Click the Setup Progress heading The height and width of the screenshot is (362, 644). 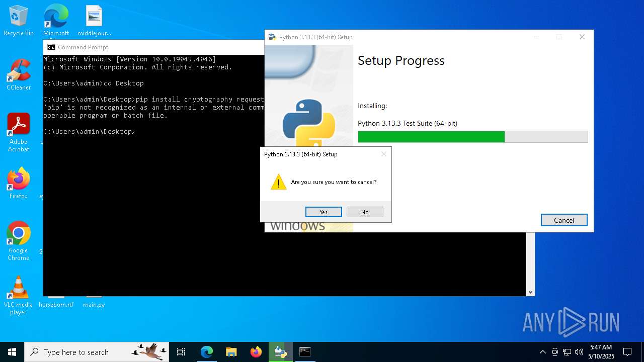[401, 60]
